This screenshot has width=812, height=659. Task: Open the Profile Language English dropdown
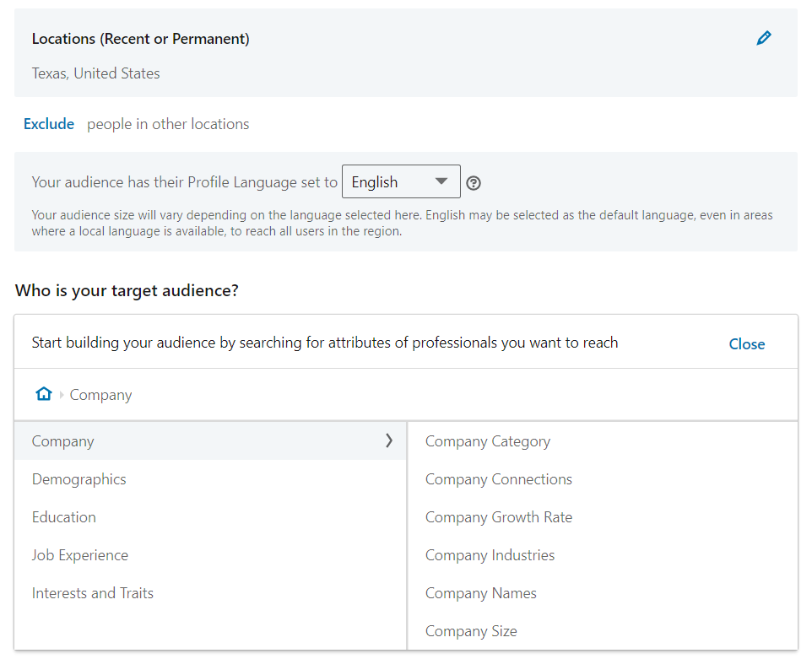[401, 182]
